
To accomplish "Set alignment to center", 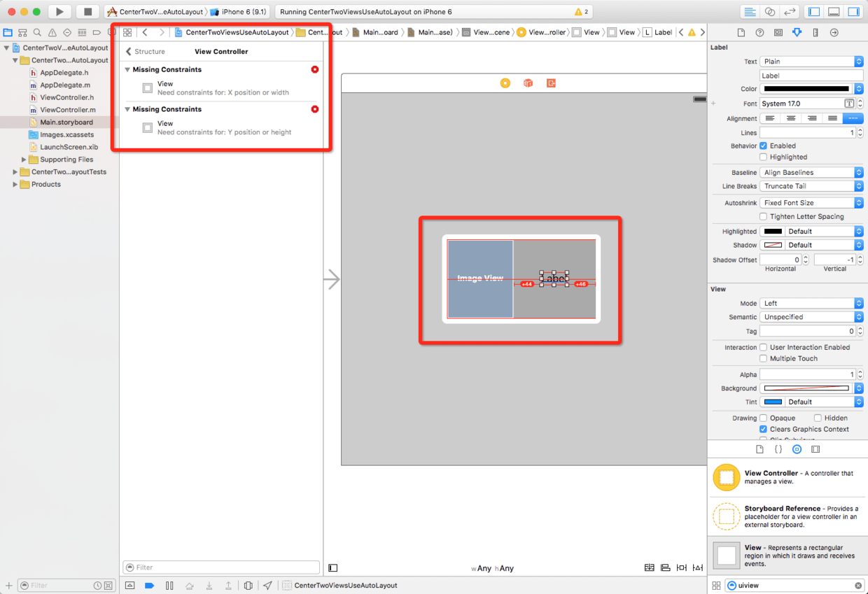I will pos(791,119).
